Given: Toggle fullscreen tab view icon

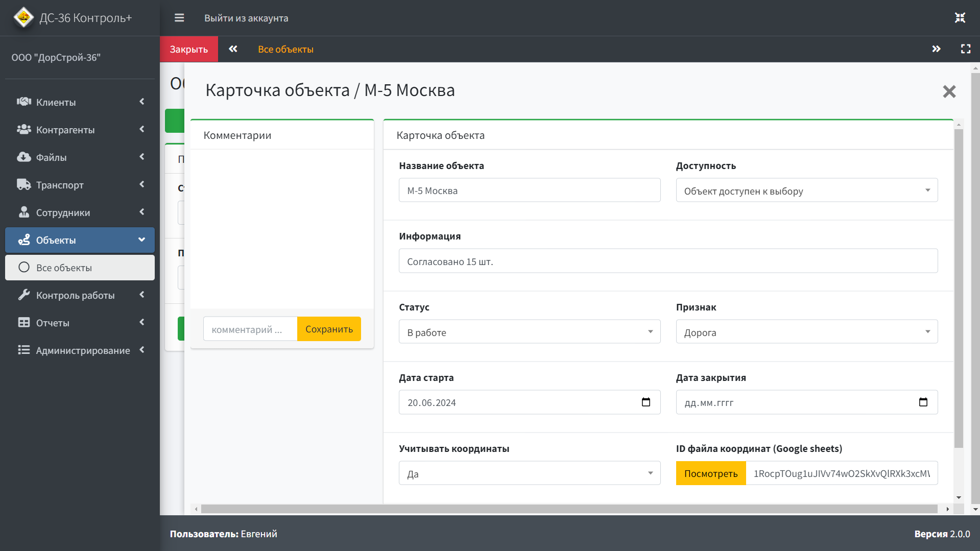Looking at the screenshot, I should pyautogui.click(x=966, y=49).
